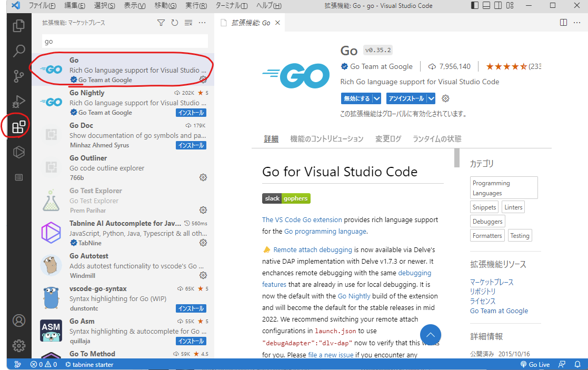This screenshot has width=588, height=370.
Task: Open the Explorer view in activity bar
Action: tap(19, 26)
